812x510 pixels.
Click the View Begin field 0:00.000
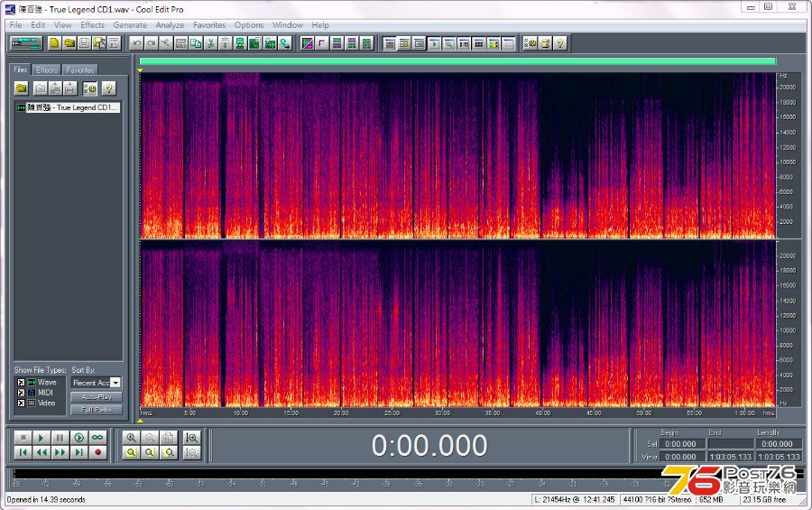click(683, 457)
